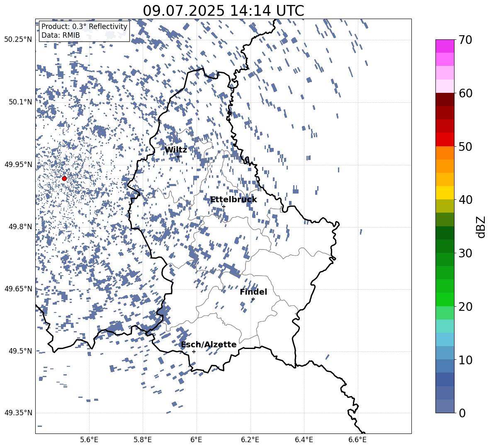
Task: Click the Product: 0.3° Reflectivity text
Action: (84, 27)
